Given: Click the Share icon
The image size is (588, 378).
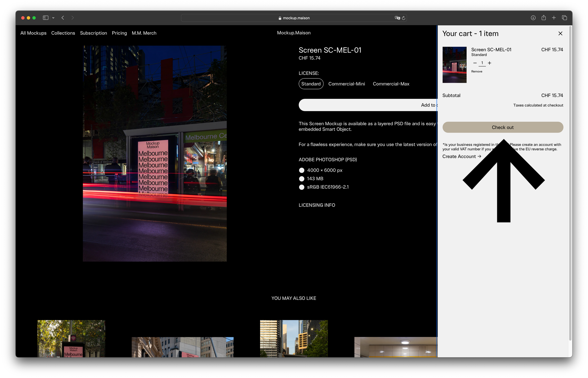Looking at the screenshot, I should tap(543, 18).
